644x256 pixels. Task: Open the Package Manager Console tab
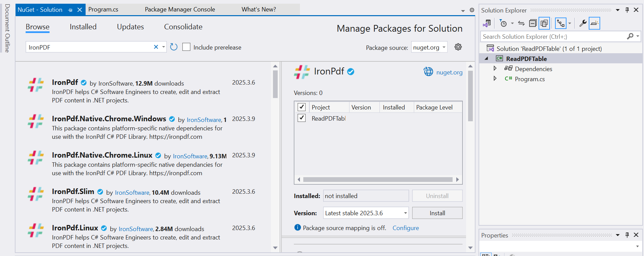tap(180, 9)
